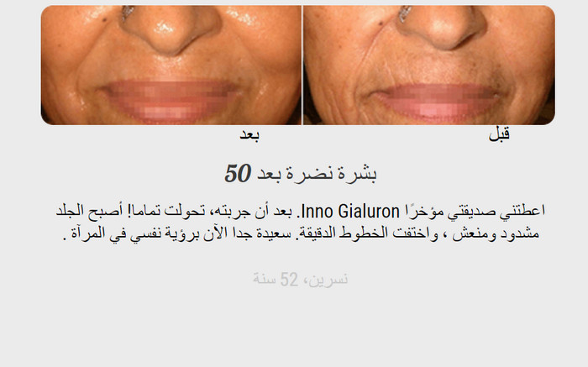The width and height of the screenshot is (588, 367).
Task: Click blurred lips in the before photo
Action: [x=436, y=102]
